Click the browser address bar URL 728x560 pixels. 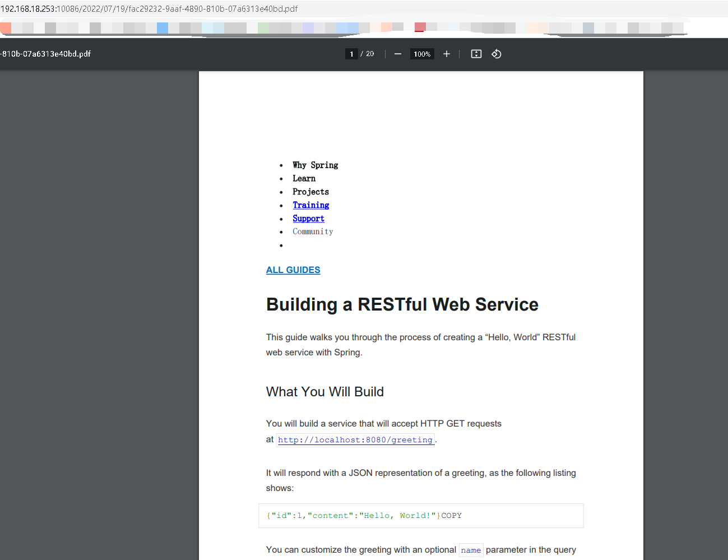point(149,9)
